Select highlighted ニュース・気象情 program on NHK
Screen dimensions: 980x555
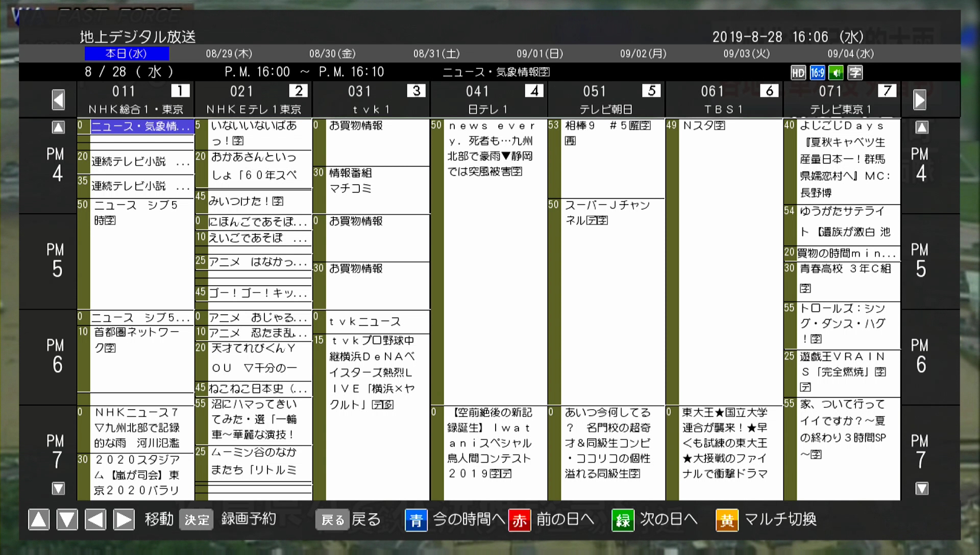coord(142,127)
